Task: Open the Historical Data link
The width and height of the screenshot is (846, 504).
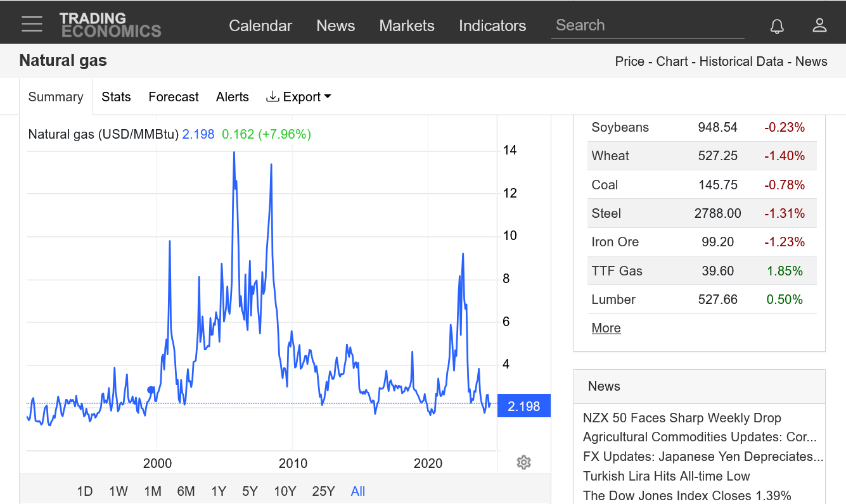Action: [741, 61]
